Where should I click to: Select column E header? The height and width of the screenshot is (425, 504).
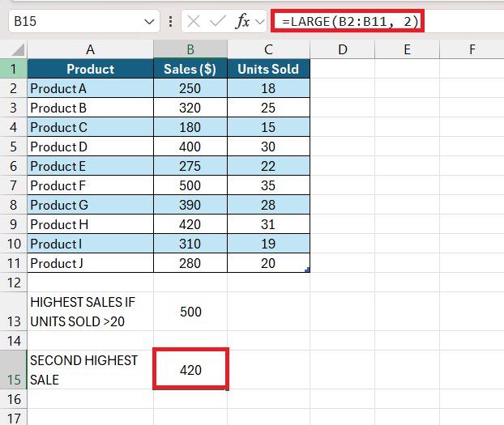tap(407, 49)
